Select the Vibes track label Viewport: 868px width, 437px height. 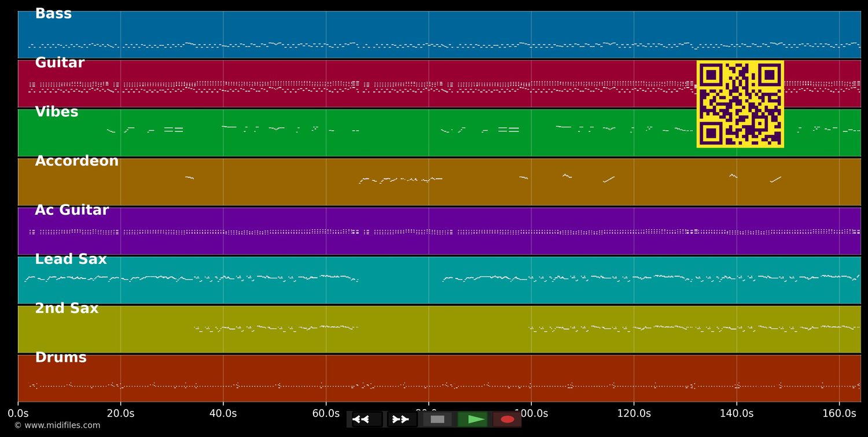pyautogui.click(x=57, y=112)
